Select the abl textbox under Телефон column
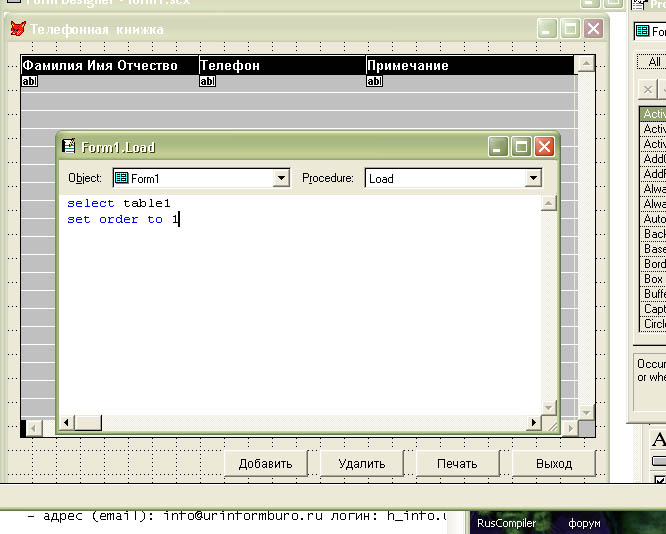 point(207,81)
